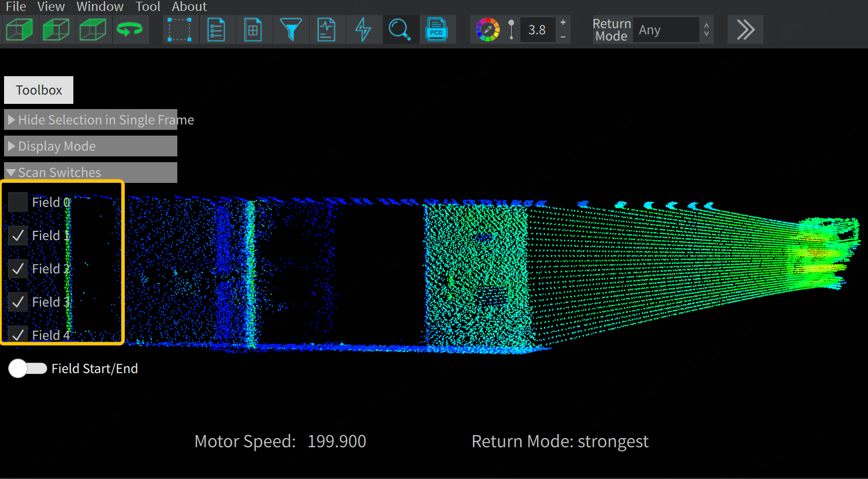This screenshot has height=479, width=868.
Task: Open the About menu
Action: pyautogui.click(x=189, y=6)
